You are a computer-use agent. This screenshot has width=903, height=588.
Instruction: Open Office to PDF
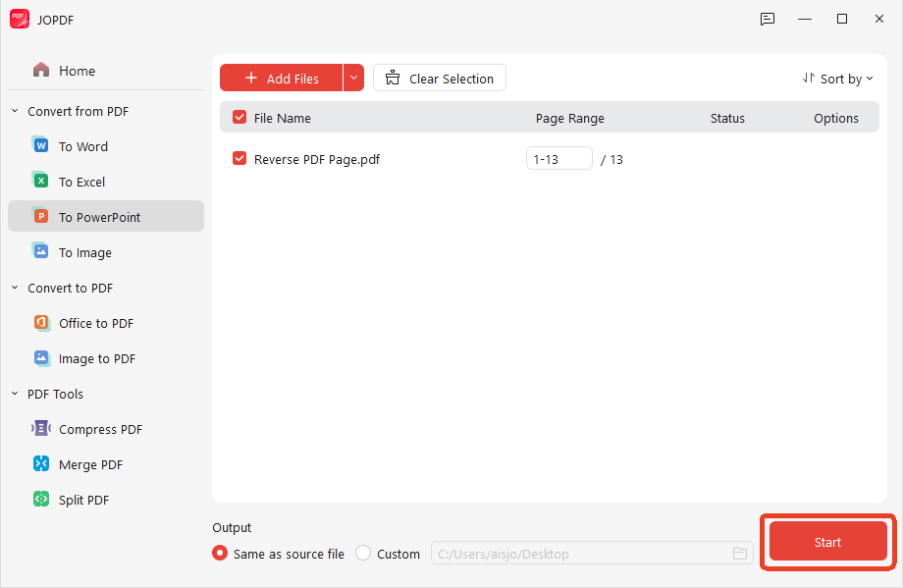coord(106,323)
